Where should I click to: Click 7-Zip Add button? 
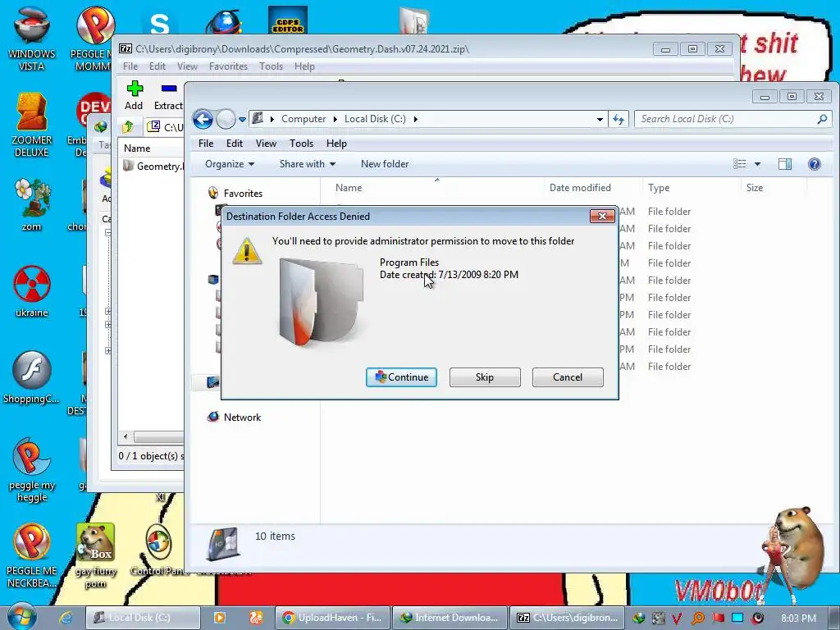pos(134,95)
